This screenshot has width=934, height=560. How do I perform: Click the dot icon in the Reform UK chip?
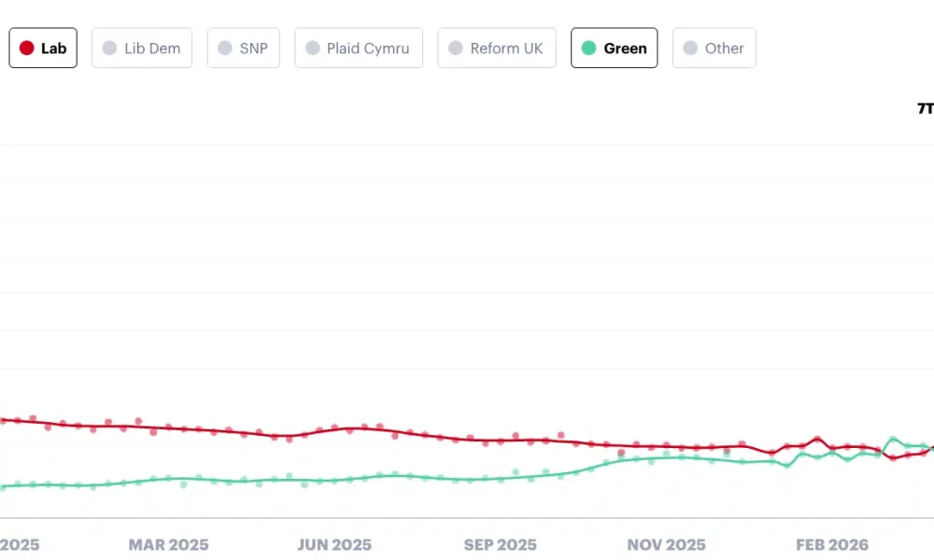(x=456, y=48)
